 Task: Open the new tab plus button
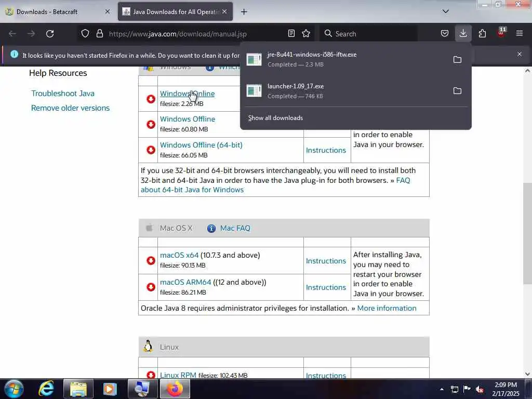click(x=244, y=12)
